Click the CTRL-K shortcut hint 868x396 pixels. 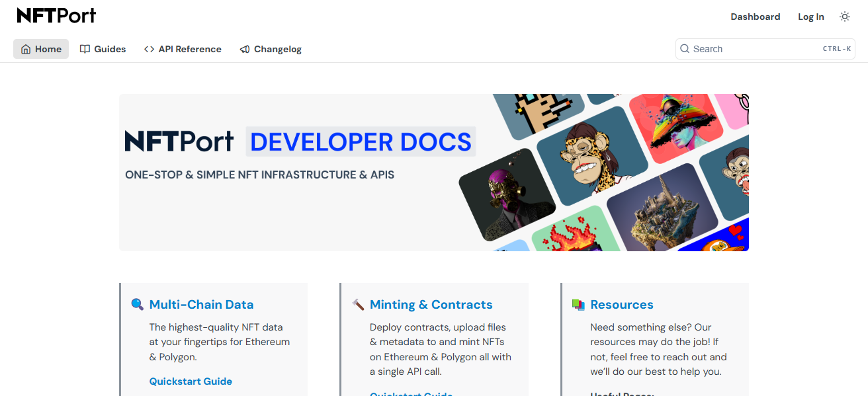click(x=837, y=49)
